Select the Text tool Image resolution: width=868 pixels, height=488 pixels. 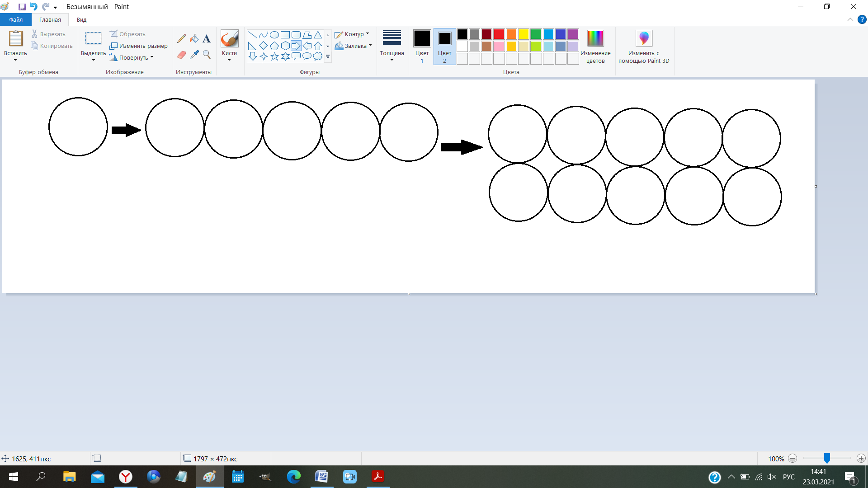point(207,39)
